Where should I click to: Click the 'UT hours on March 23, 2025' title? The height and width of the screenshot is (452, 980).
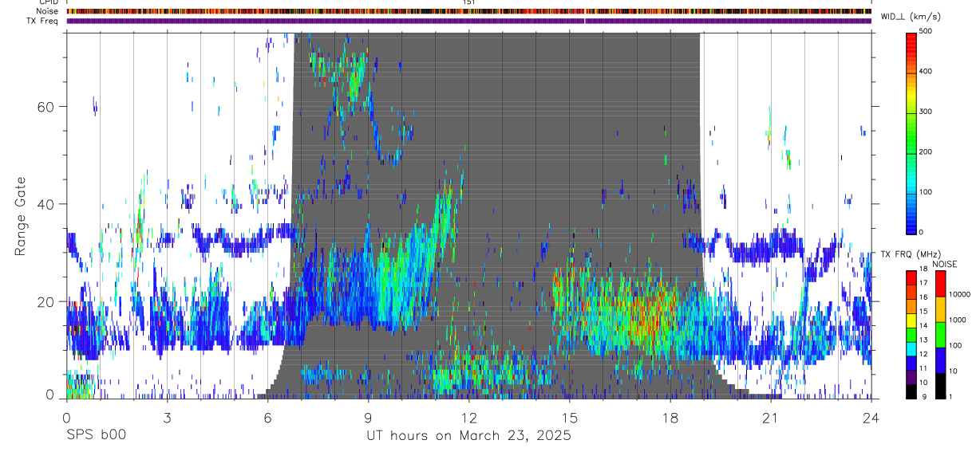coord(469,436)
